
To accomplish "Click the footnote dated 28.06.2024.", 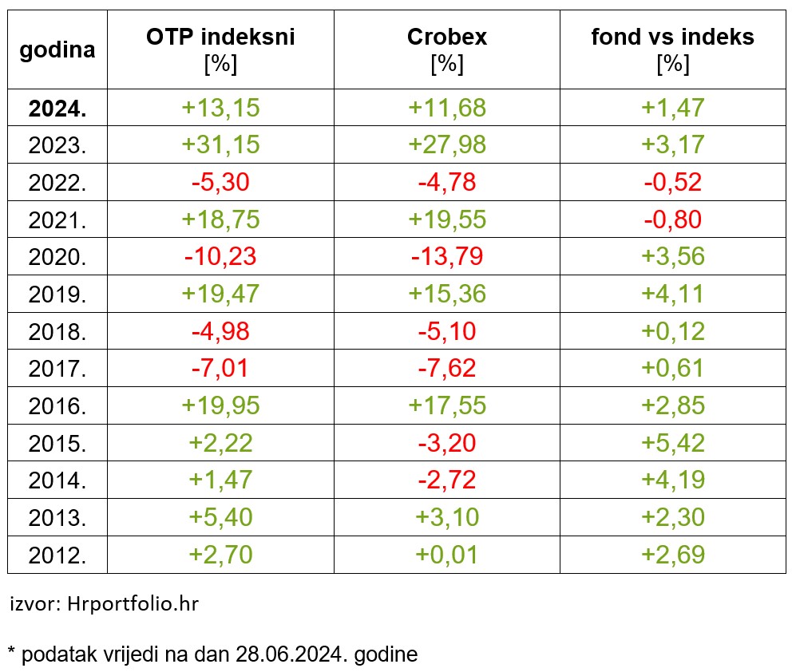I will point(212,655).
